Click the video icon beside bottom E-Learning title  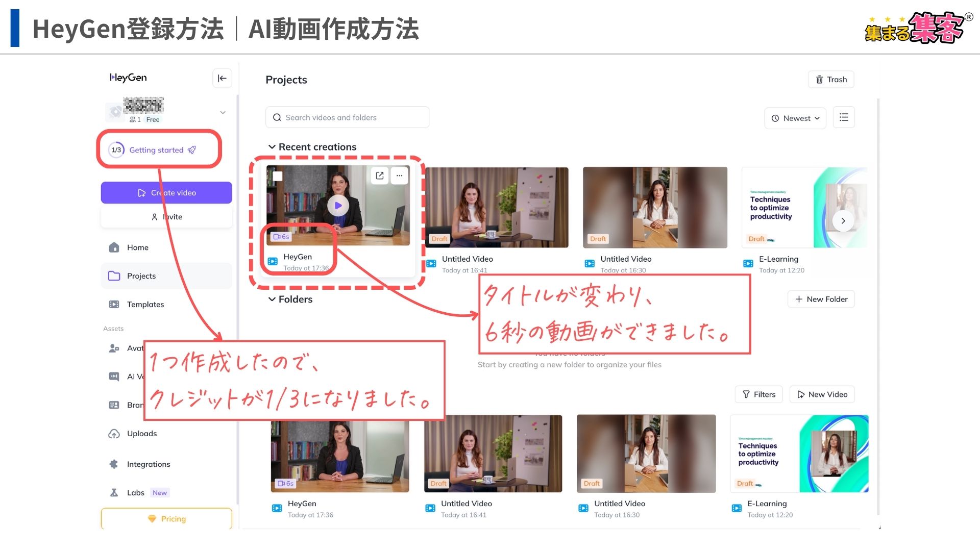[737, 508]
